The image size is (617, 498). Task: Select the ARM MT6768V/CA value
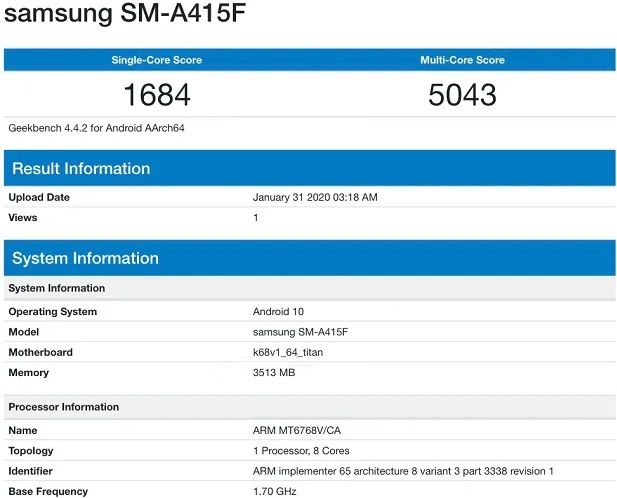pyautogui.click(x=297, y=430)
